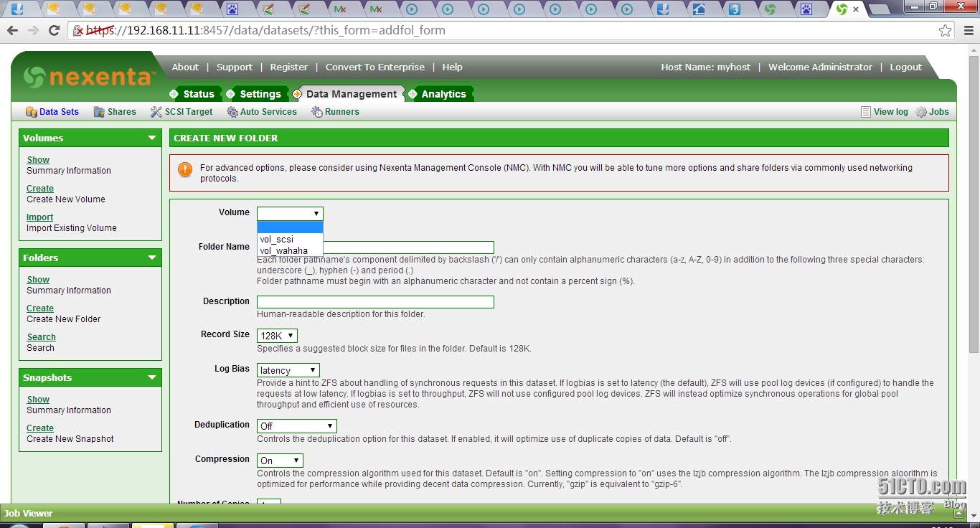
Task: Go back in the browser
Action: point(12,30)
